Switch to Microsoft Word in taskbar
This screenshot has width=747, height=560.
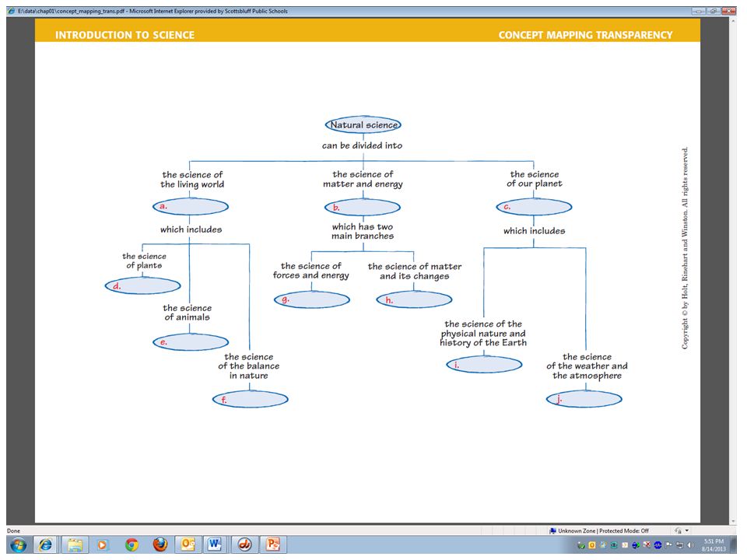[215, 544]
